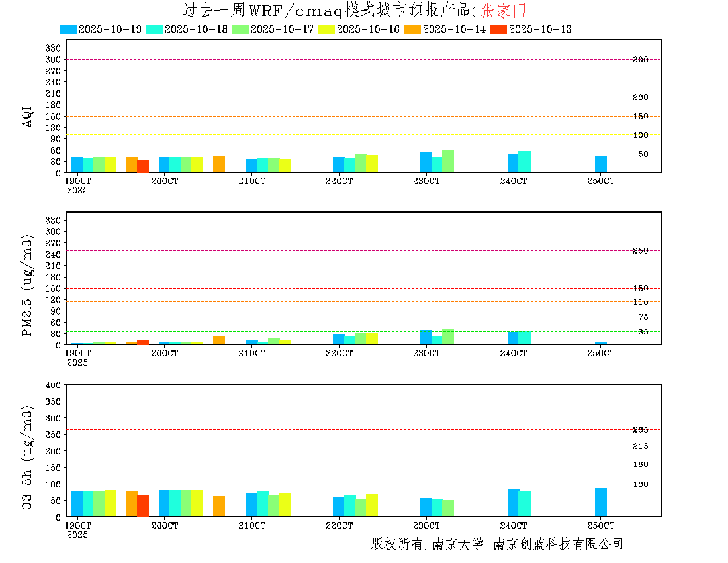Click the red 2025-10-13 legend swatch

coord(498,30)
